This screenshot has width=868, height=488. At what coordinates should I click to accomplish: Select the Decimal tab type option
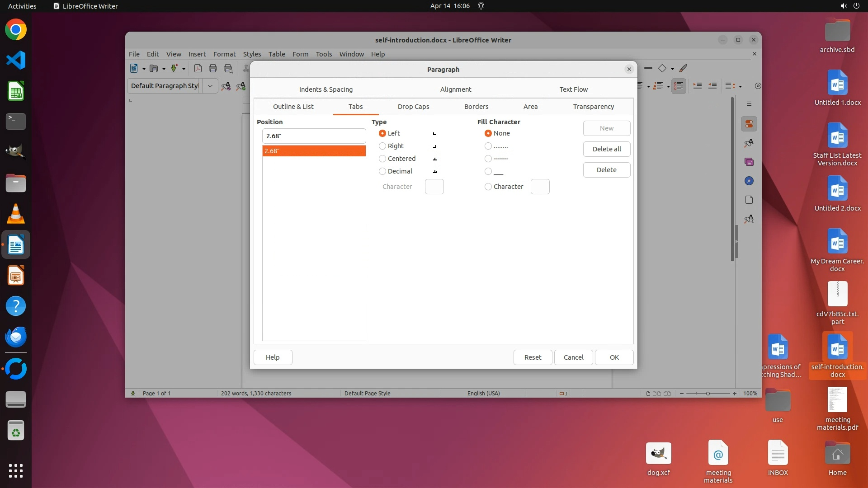(382, 171)
